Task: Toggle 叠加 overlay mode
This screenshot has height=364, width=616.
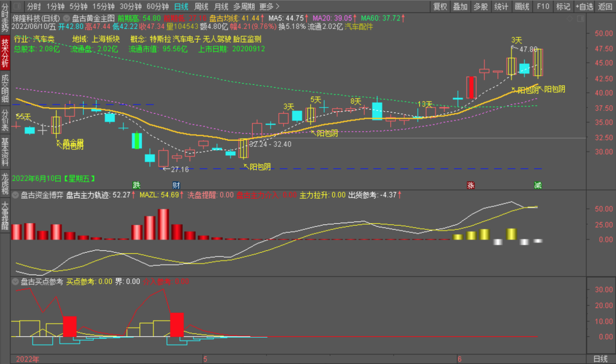Action: pos(460,7)
